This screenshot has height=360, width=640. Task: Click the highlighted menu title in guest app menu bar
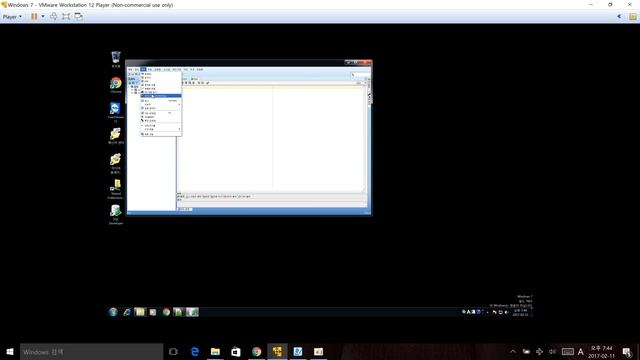tap(143, 69)
